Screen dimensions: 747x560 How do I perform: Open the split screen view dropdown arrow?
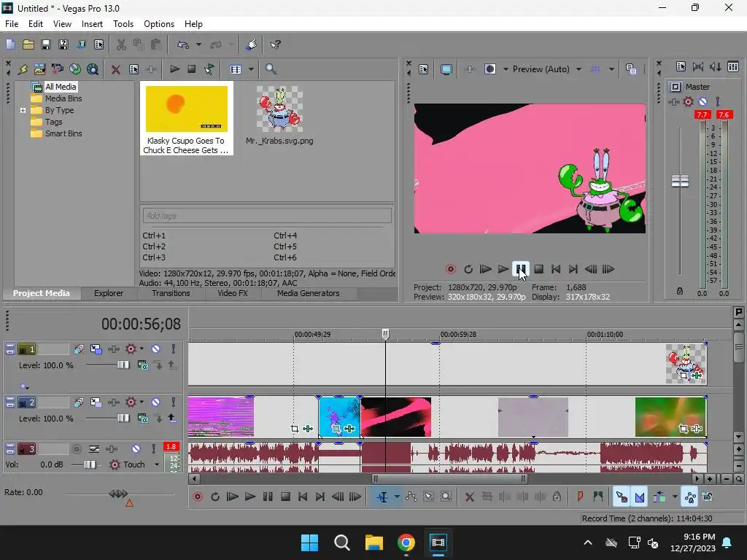pyautogui.click(x=506, y=69)
